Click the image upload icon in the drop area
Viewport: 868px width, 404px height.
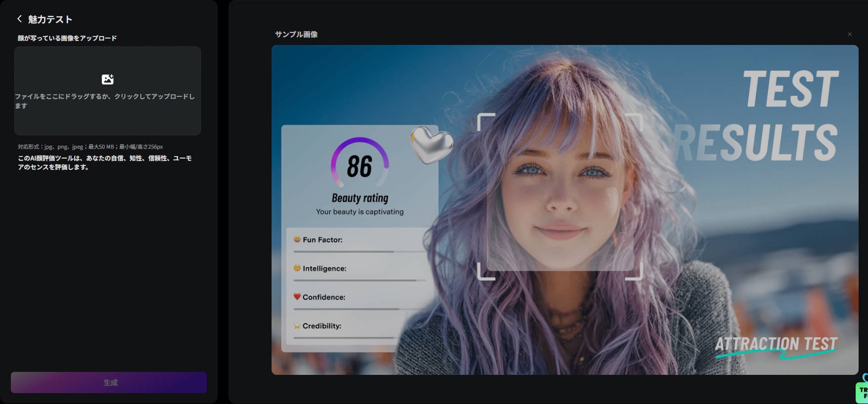(x=108, y=79)
